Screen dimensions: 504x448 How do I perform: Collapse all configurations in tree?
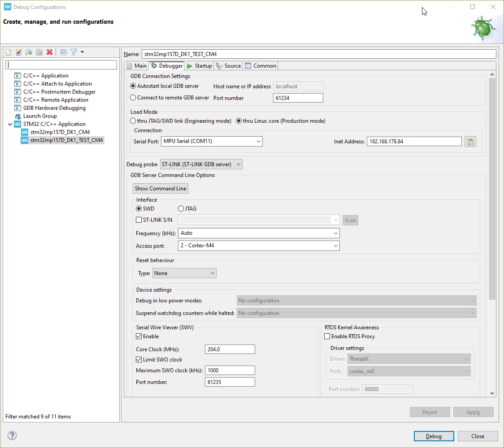(64, 52)
